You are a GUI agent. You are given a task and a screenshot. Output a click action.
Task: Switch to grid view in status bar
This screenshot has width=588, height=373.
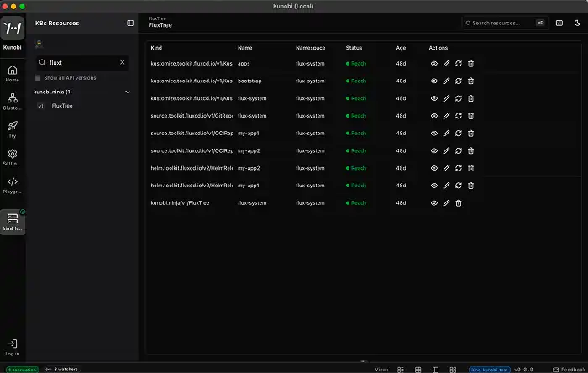coord(453,370)
